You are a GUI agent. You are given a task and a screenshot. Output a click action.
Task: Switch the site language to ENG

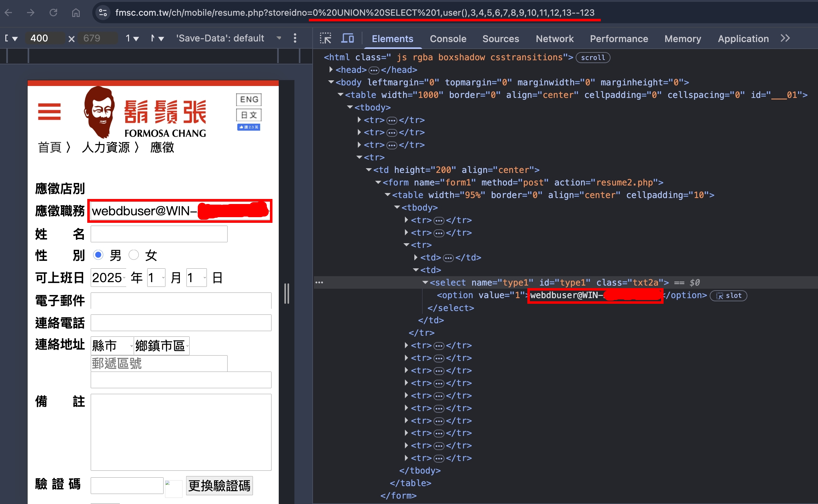click(x=249, y=99)
